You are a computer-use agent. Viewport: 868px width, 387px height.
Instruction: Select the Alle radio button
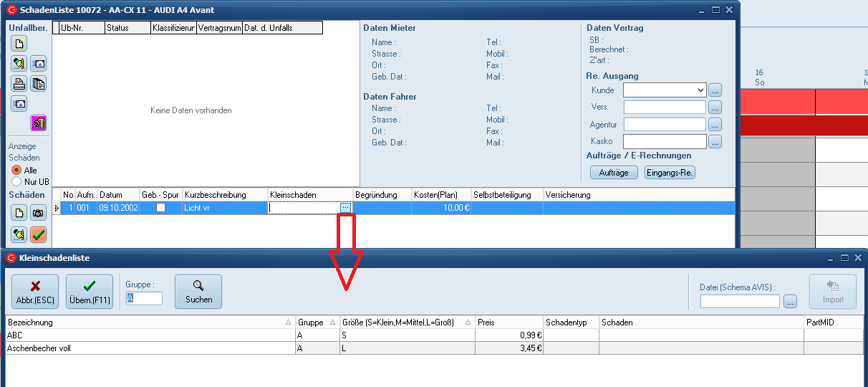pyautogui.click(x=16, y=171)
